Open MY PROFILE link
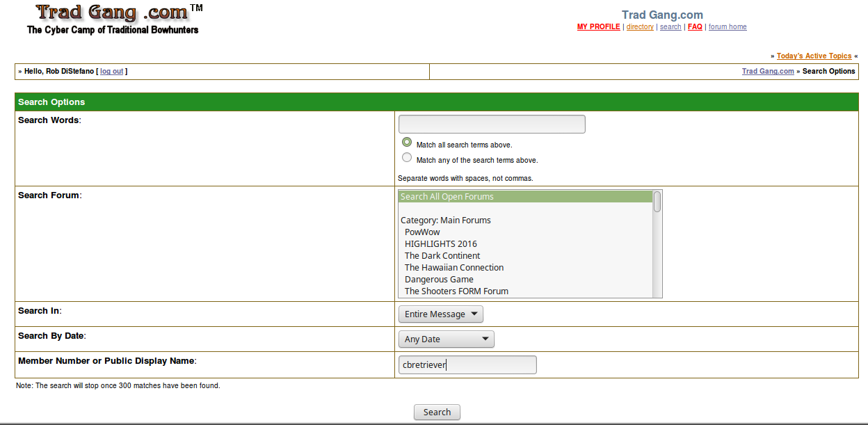 point(598,27)
